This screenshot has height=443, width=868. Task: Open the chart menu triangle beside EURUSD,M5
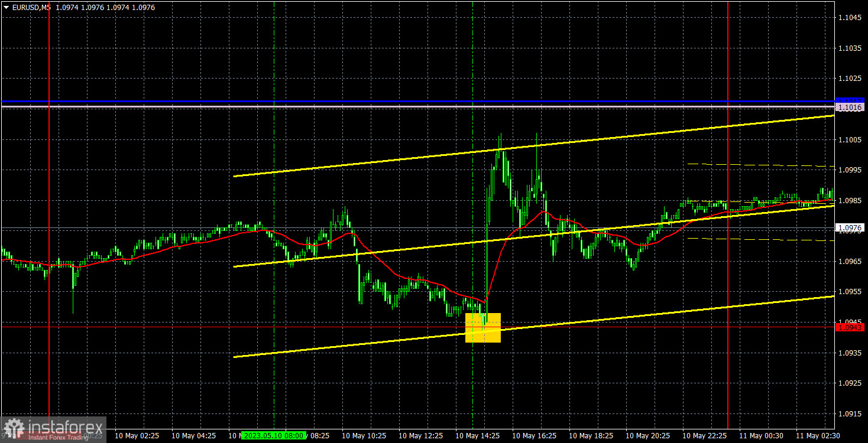coord(6,8)
